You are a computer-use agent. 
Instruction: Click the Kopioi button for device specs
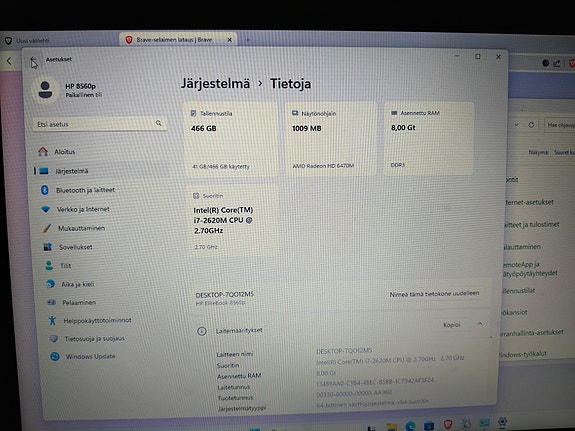[x=451, y=325]
